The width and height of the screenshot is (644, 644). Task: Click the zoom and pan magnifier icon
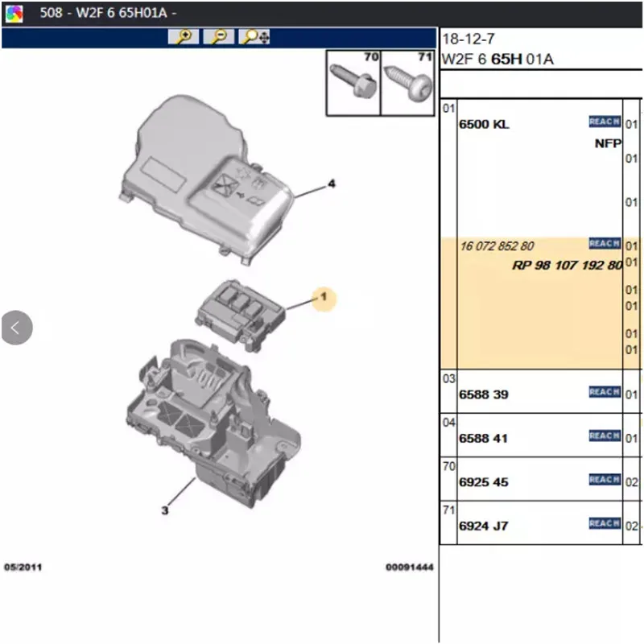(254, 36)
